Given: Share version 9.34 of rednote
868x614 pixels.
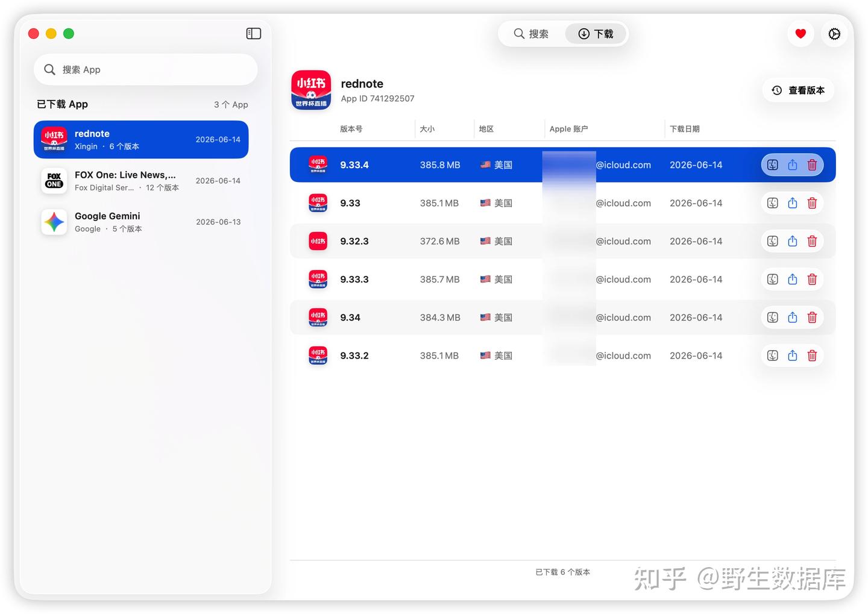Looking at the screenshot, I should coord(793,318).
